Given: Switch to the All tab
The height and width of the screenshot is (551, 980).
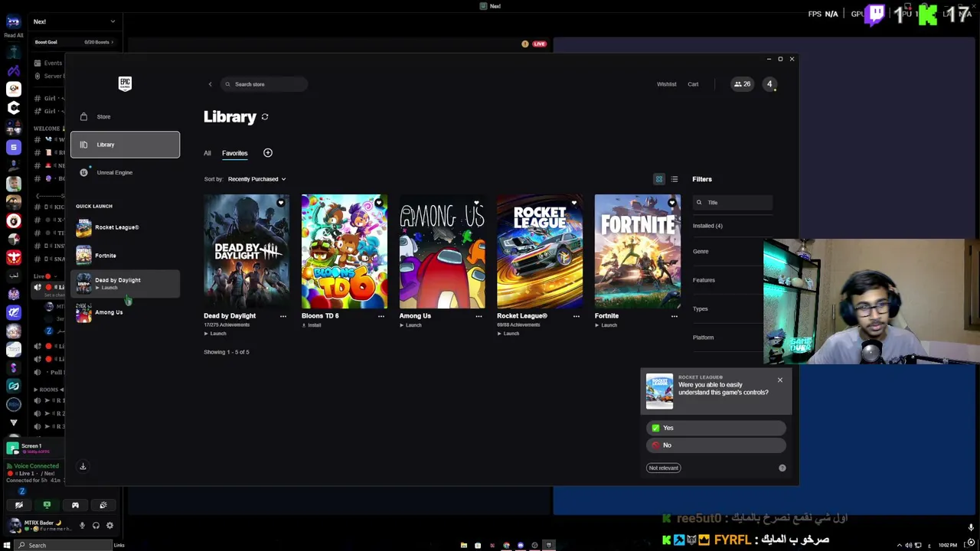Looking at the screenshot, I should pos(207,153).
